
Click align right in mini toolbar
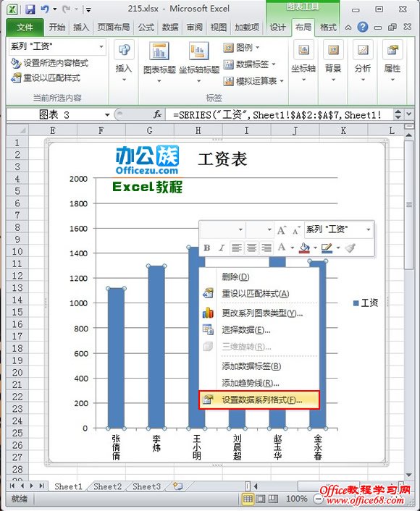pos(266,248)
